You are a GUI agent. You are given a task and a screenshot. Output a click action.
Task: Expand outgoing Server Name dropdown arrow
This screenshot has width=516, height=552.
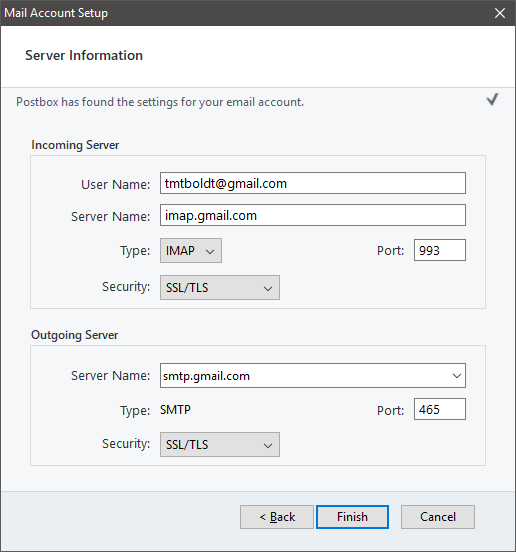click(x=457, y=376)
